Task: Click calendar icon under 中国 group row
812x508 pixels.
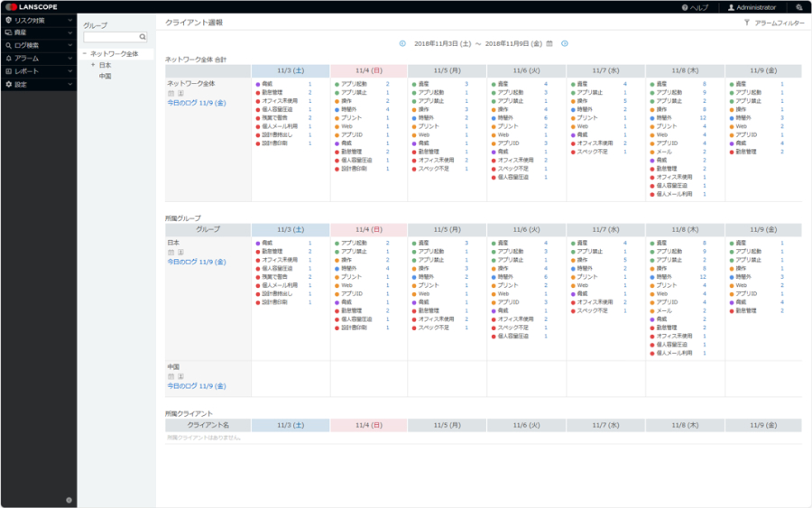Action: point(171,376)
